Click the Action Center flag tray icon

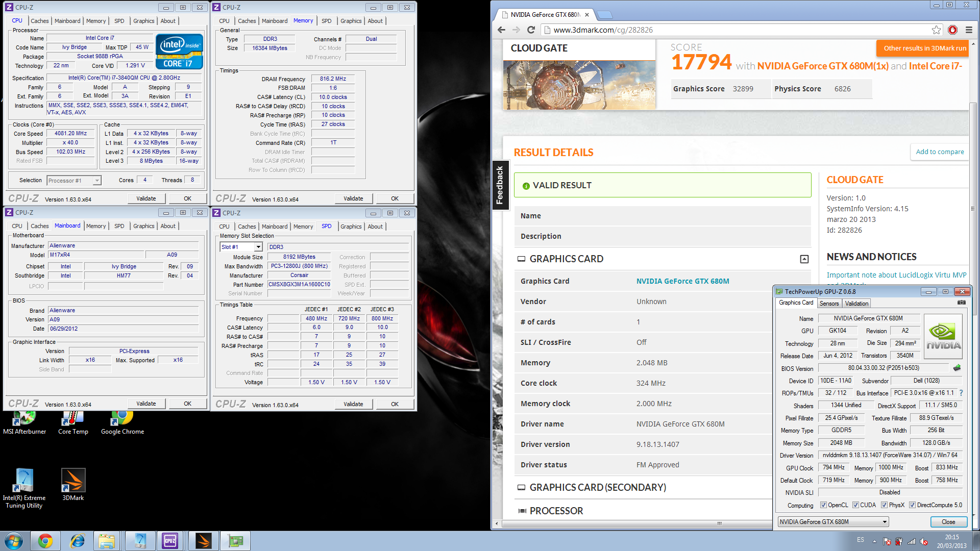[x=887, y=541]
